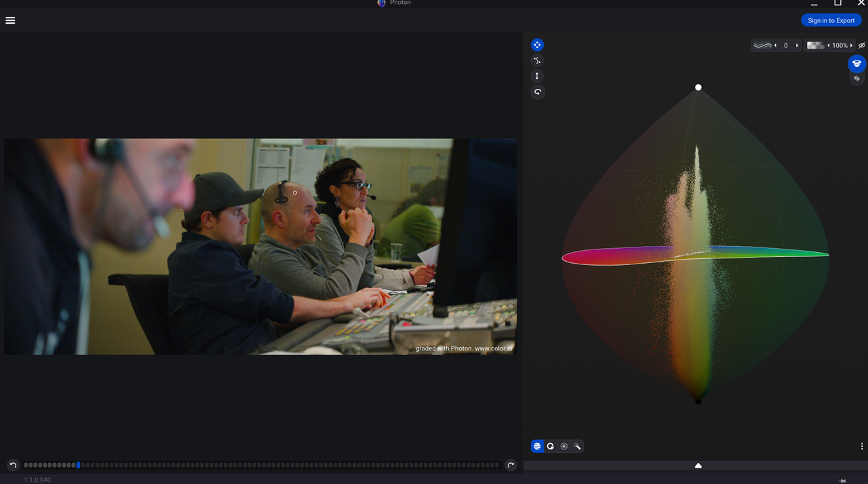Click the sample point marker on the photo

coord(295,193)
